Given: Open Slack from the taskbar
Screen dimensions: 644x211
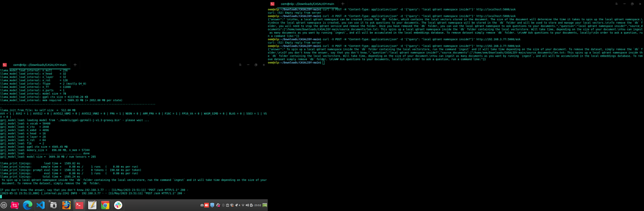Looking at the screenshot, I should point(118,205).
